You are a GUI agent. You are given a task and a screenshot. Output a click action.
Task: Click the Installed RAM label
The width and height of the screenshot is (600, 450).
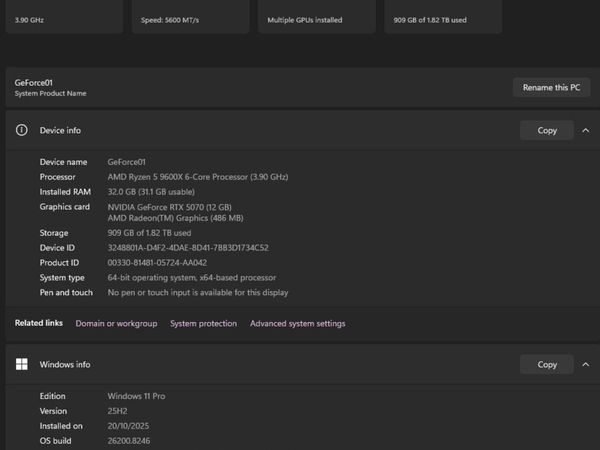(65, 192)
